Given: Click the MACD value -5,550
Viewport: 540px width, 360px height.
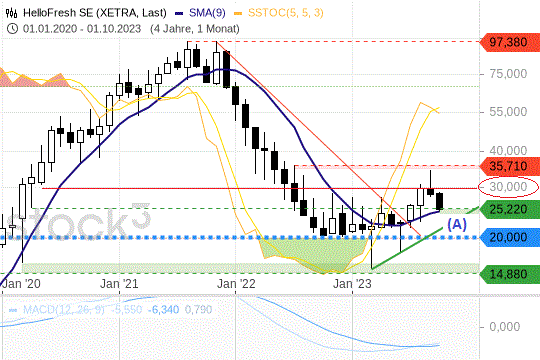Looking at the screenshot, I should tap(126, 310).
